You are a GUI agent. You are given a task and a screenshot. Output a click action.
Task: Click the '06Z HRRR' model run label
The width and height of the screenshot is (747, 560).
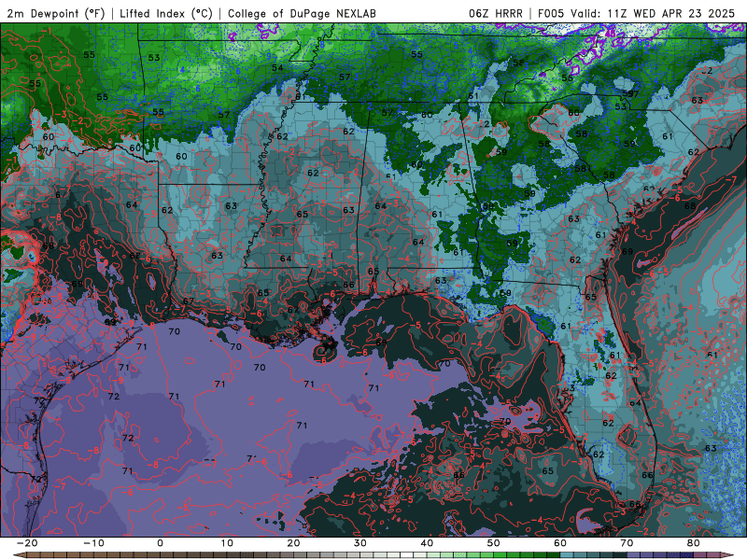coord(496,13)
